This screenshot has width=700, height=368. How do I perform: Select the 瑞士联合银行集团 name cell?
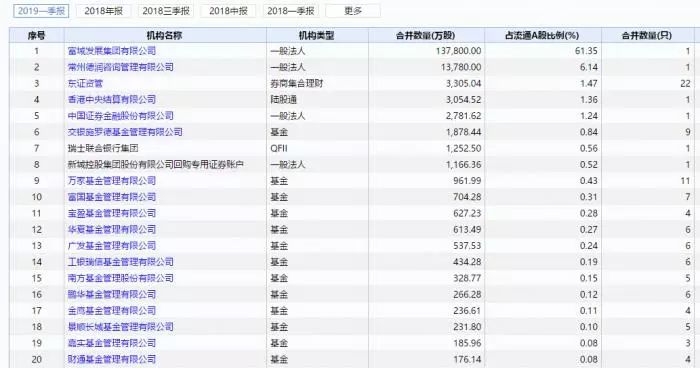[x=103, y=148]
